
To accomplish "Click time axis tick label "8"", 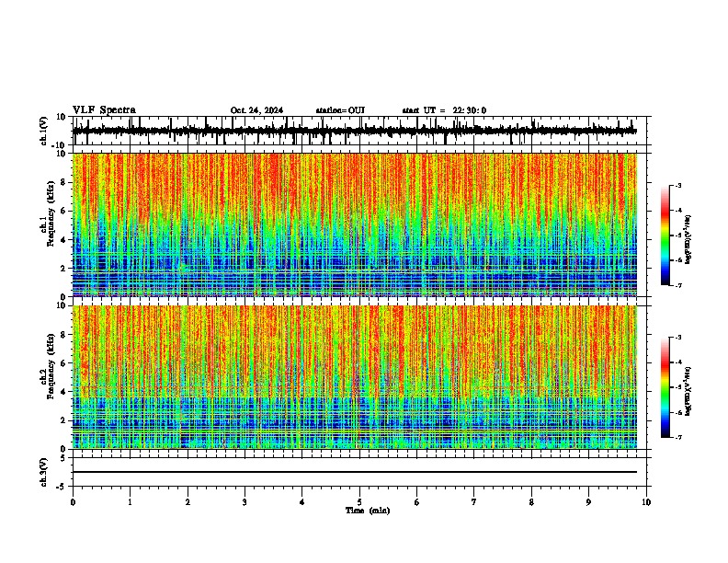I will (531, 502).
